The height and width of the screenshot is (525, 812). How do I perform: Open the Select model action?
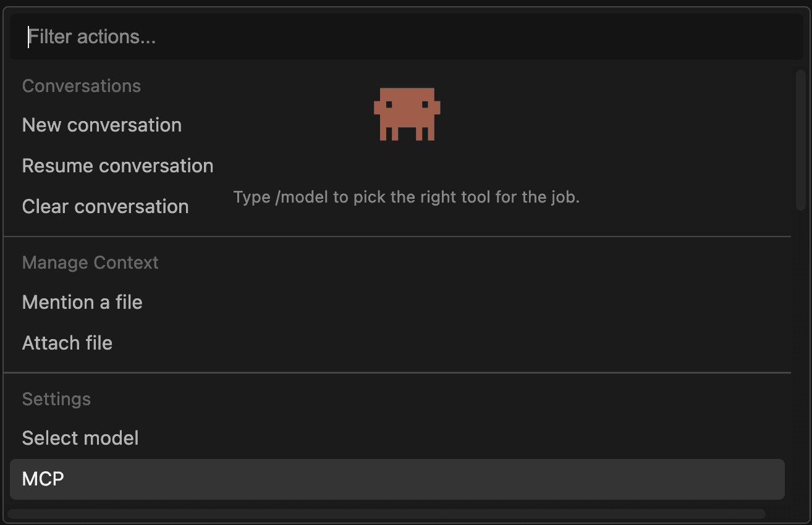[x=80, y=438]
